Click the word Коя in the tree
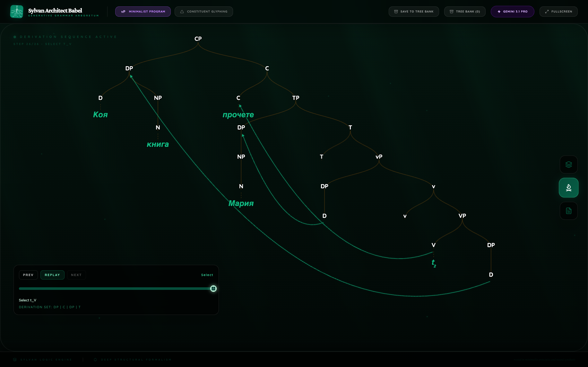The width and height of the screenshot is (588, 367). pyautogui.click(x=100, y=115)
